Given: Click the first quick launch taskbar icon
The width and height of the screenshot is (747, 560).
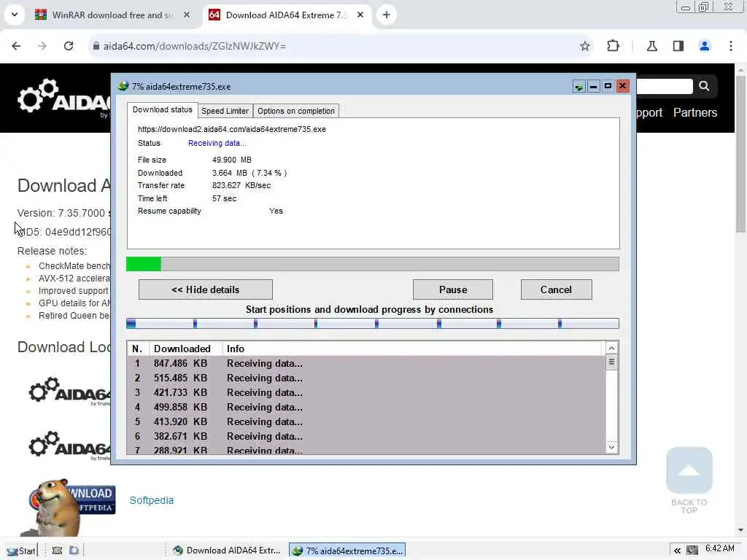Looking at the screenshot, I should (57, 551).
